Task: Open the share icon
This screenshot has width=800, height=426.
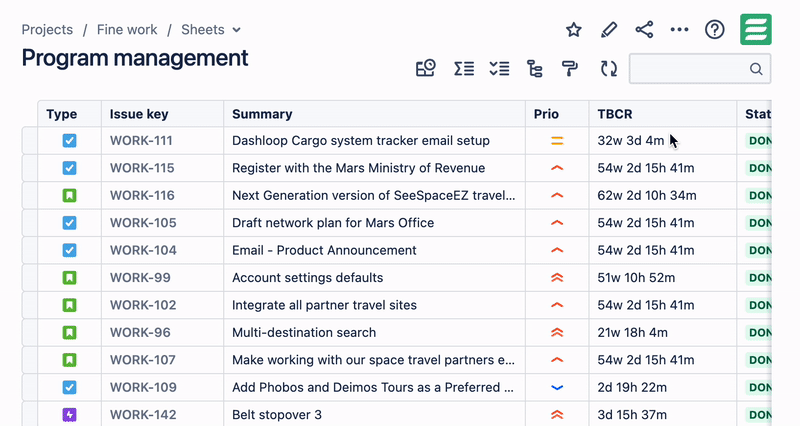Action: (x=644, y=30)
